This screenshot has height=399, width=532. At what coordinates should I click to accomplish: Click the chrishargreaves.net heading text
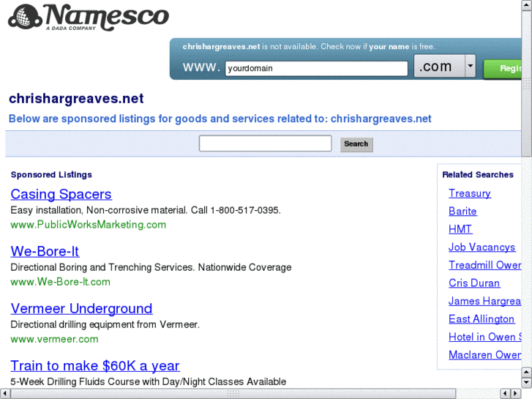pos(76,99)
